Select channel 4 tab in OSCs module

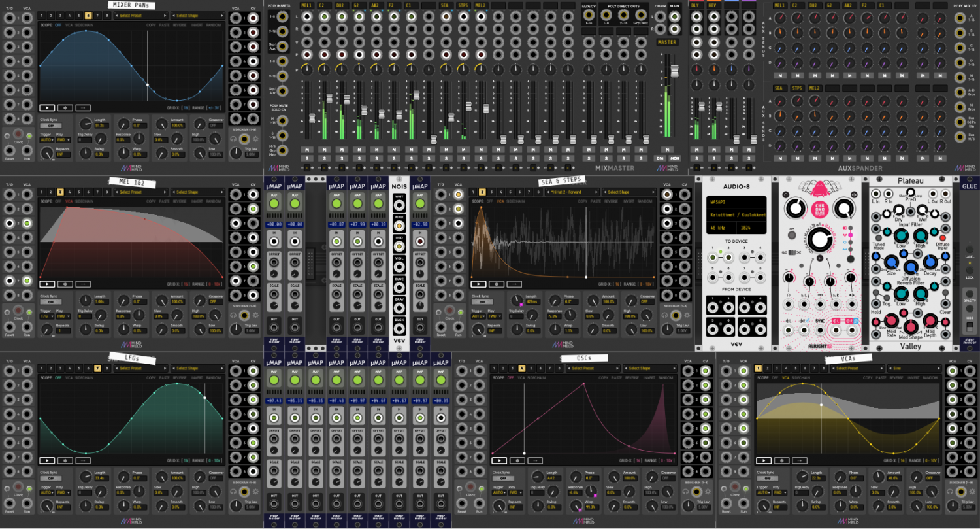(521, 368)
